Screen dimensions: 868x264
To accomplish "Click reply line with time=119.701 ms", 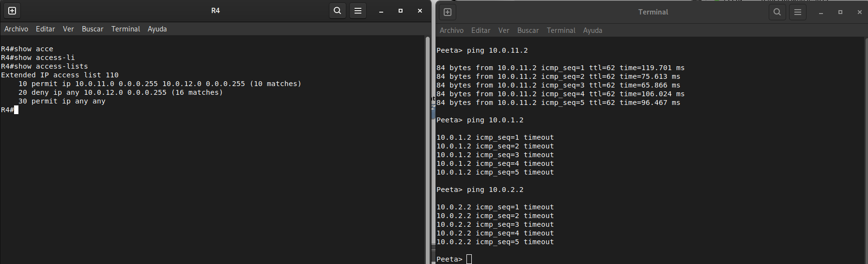I will (x=560, y=68).
